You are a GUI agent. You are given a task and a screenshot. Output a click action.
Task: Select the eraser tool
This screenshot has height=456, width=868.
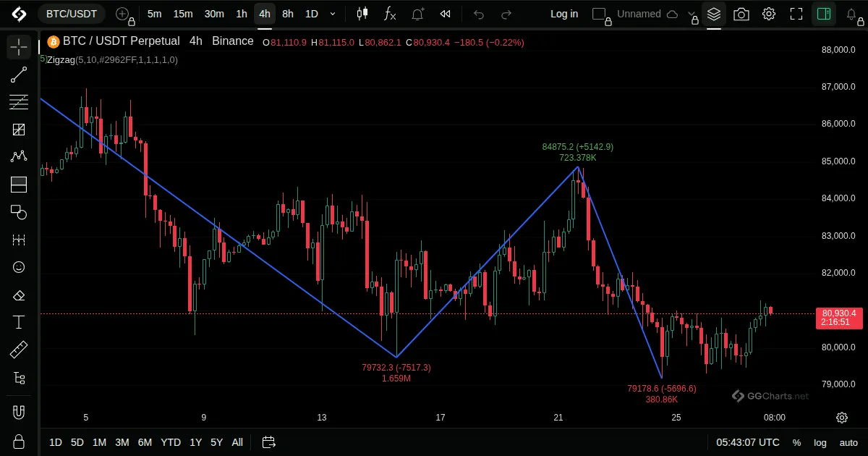pyautogui.click(x=19, y=295)
